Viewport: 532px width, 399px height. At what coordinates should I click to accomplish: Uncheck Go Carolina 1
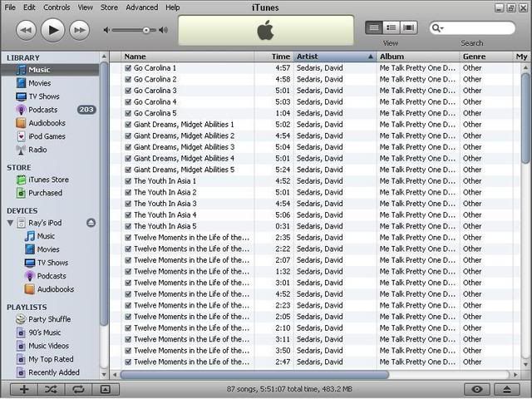[x=128, y=68]
